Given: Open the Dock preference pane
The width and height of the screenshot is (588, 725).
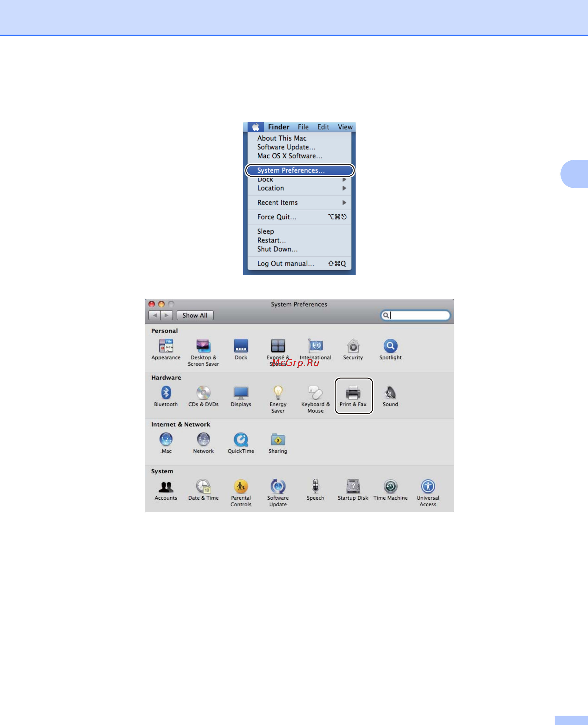Looking at the screenshot, I should point(241,349).
